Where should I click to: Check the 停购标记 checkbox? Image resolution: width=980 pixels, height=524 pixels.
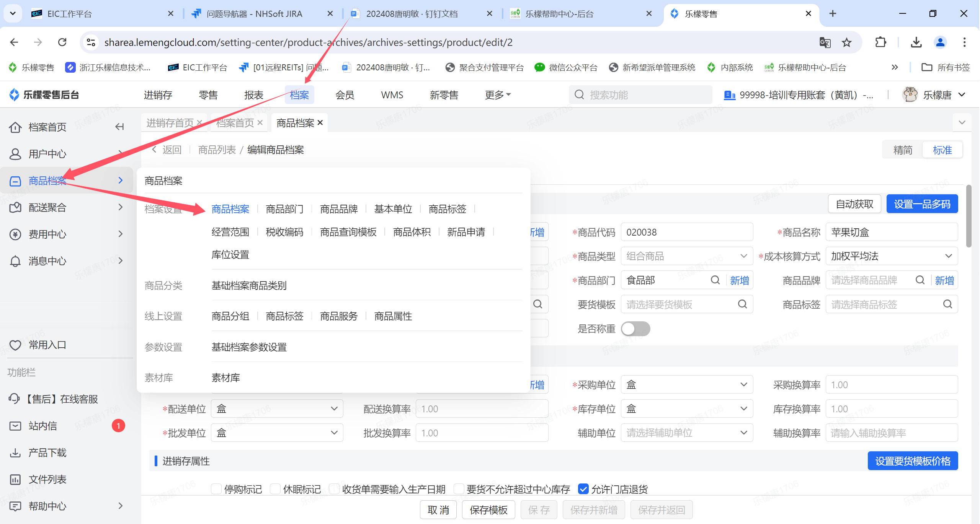(216, 489)
